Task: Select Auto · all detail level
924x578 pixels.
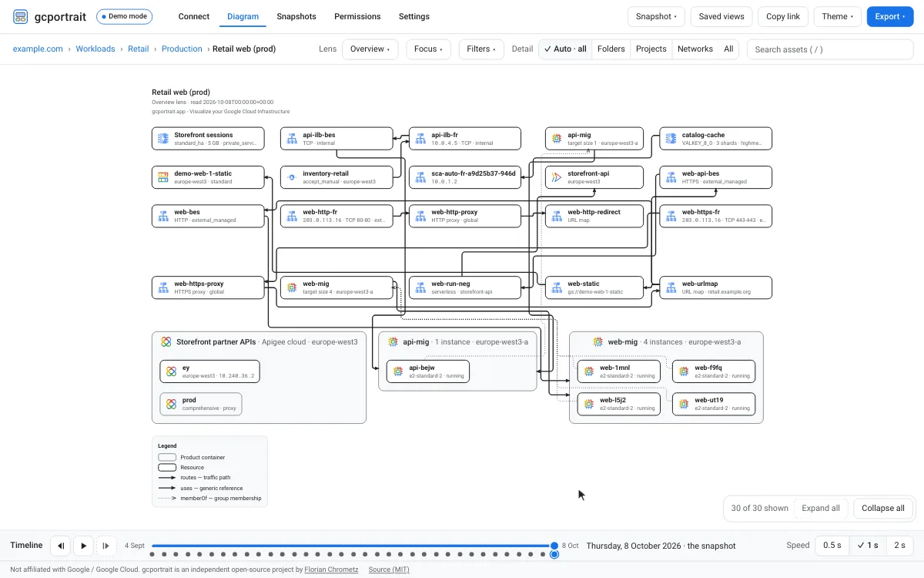Action: (565, 49)
